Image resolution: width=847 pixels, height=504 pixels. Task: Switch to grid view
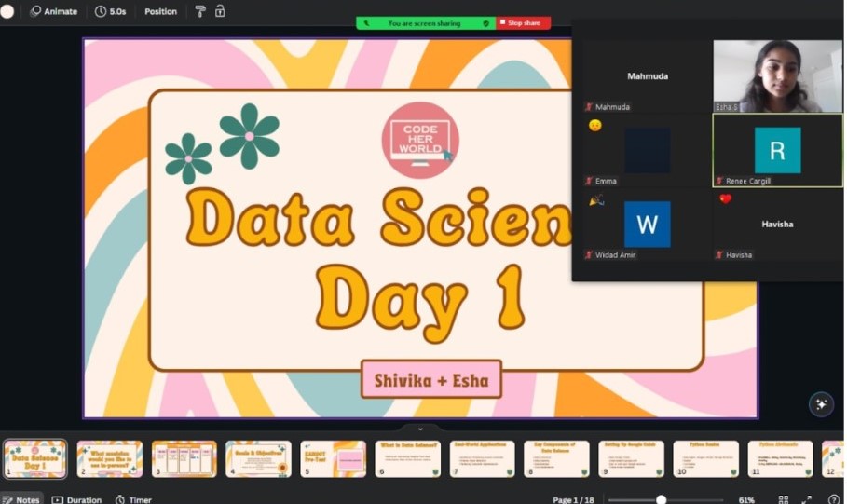[x=783, y=499]
